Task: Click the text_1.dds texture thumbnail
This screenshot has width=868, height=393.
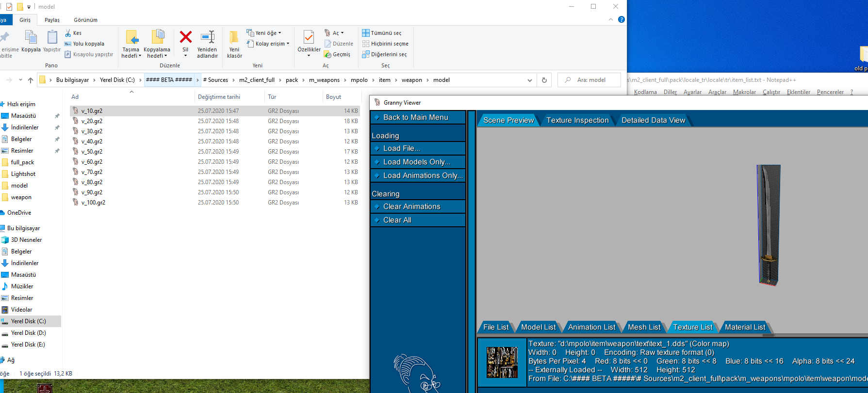Action: point(502,362)
